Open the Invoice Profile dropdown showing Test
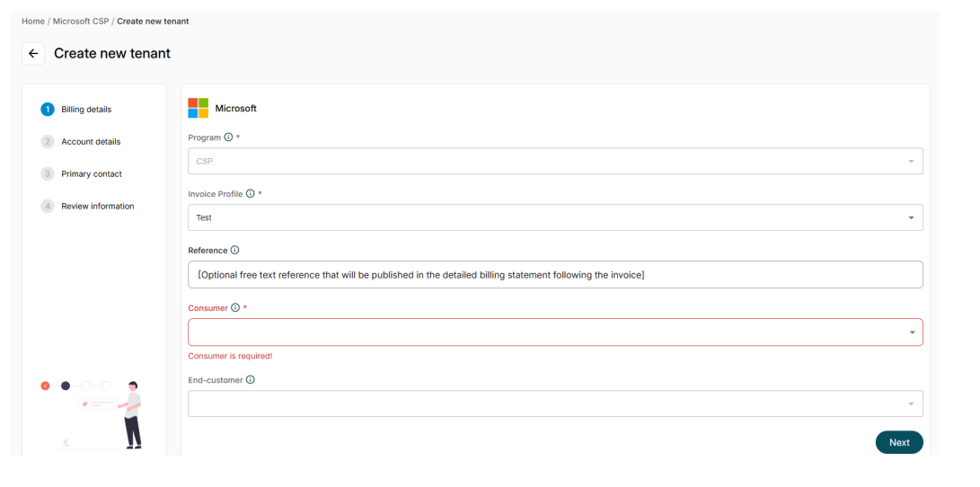 (x=555, y=217)
